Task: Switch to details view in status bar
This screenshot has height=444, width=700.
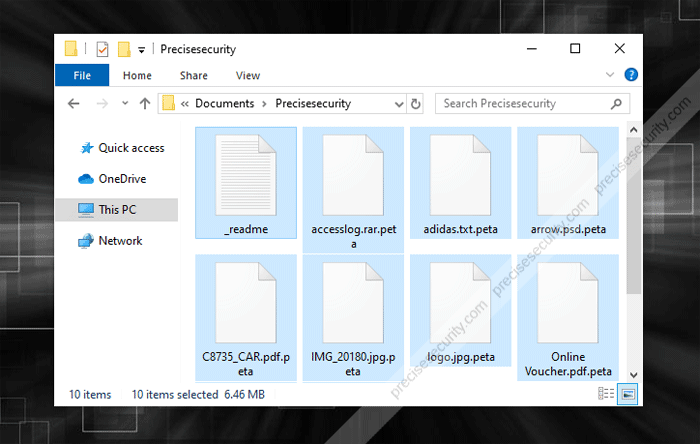Action: pyautogui.click(x=606, y=394)
